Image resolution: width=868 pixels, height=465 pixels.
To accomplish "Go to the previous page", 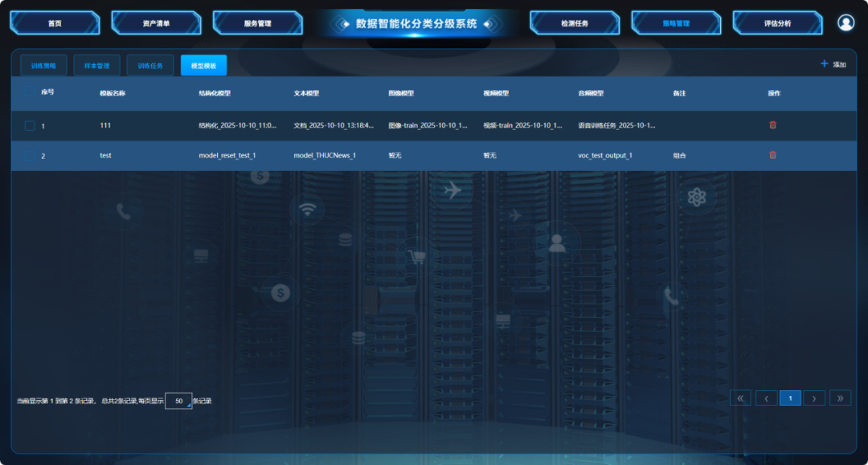I will tap(766, 398).
